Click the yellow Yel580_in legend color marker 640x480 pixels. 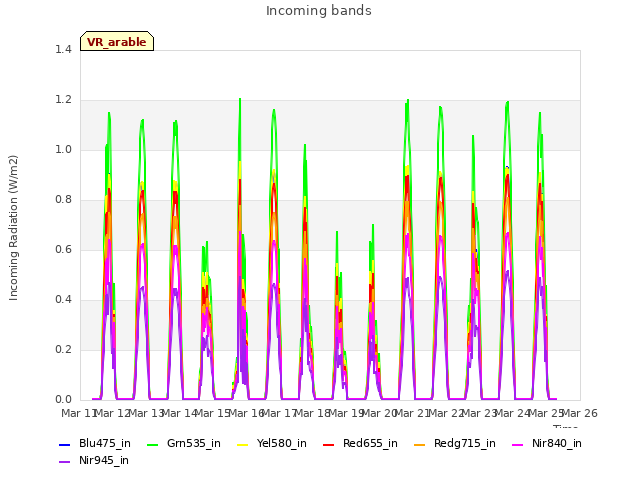tap(242, 444)
